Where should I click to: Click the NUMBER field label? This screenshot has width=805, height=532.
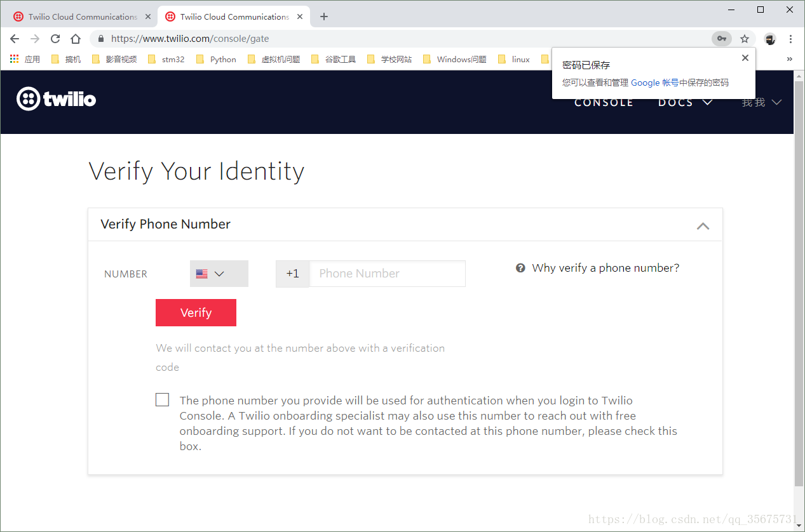point(126,274)
